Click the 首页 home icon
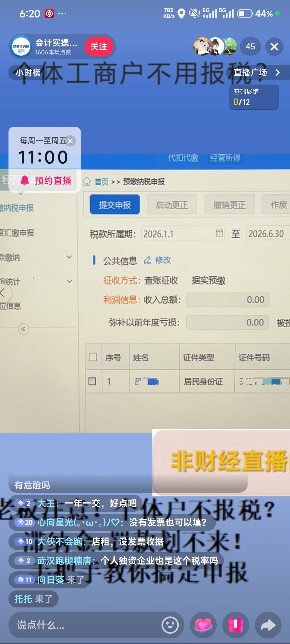 (87, 182)
